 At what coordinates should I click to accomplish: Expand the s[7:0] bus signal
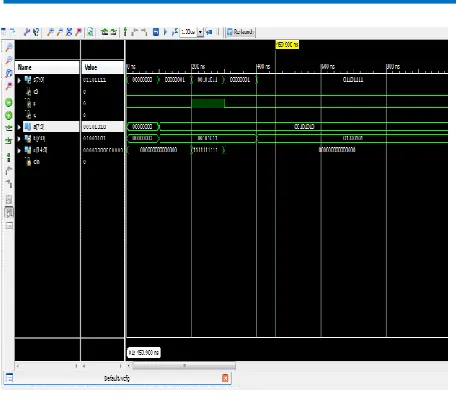(19, 80)
